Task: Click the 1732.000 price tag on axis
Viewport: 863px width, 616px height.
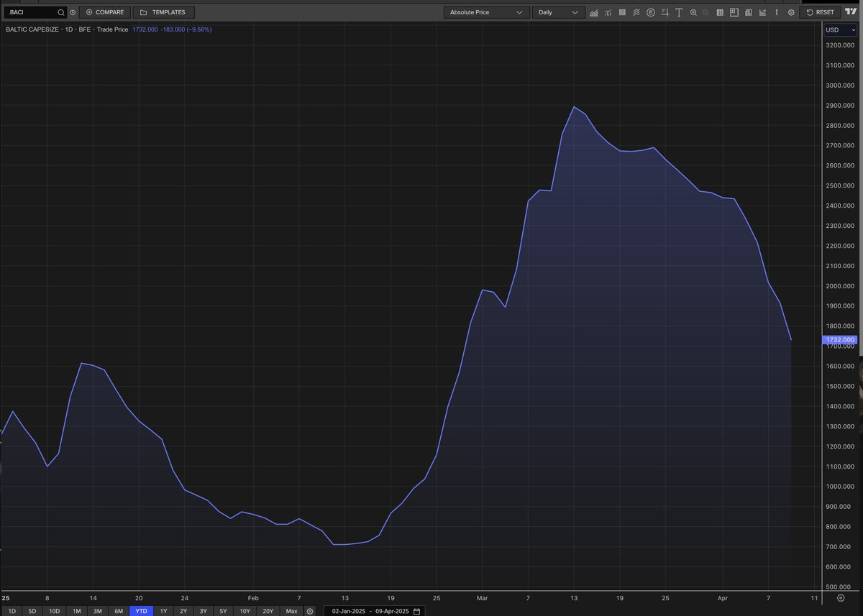Action: click(x=839, y=340)
